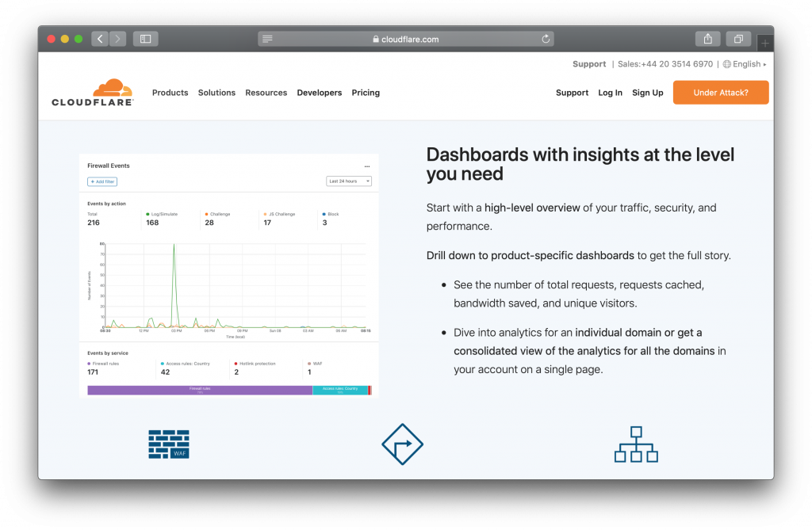This screenshot has width=812, height=530.
Task: Click the WAF firewall brick icon
Action: (x=169, y=444)
